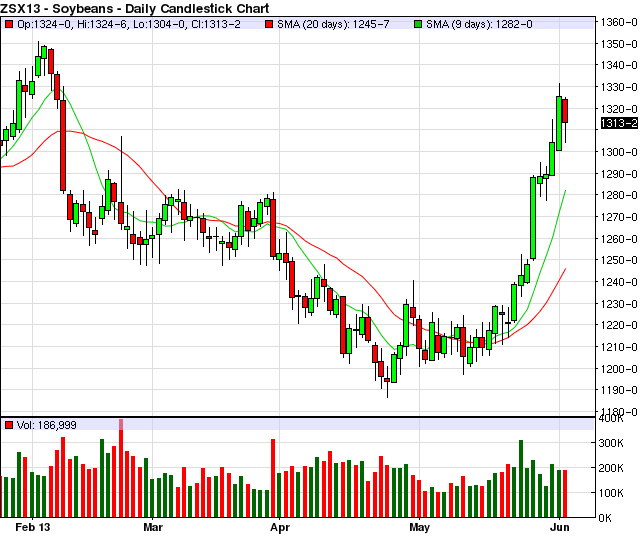
Task: Click the 1320-0 price axis label
Action: coord(619,109)
